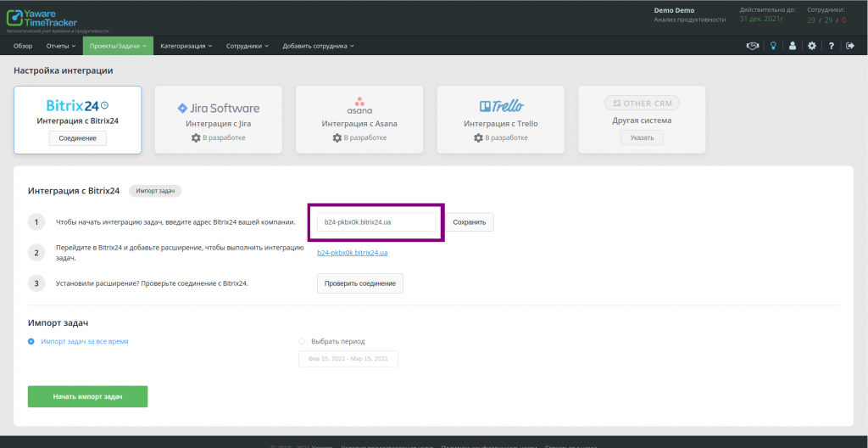Expand the Проекты/Задачи dropdown menu
This screenshot has height=448, width=868.
[x=118, y=46]
